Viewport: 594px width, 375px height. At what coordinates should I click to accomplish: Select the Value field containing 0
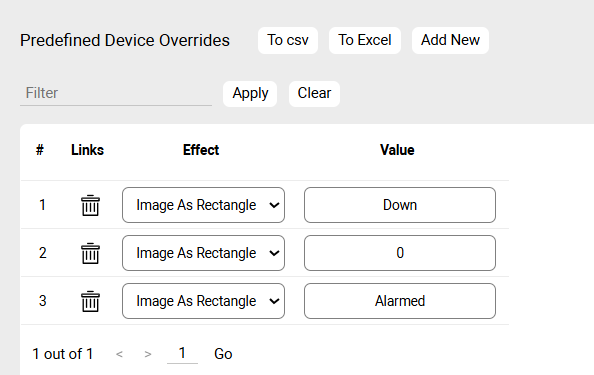point(400,253)
